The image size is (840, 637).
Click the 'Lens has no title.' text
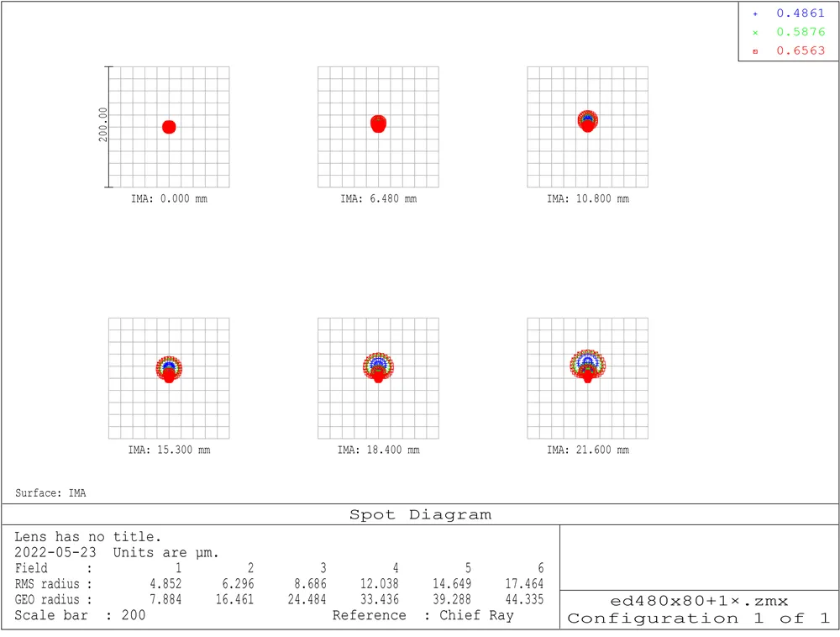pyautogui.click(x=87, y=537)
